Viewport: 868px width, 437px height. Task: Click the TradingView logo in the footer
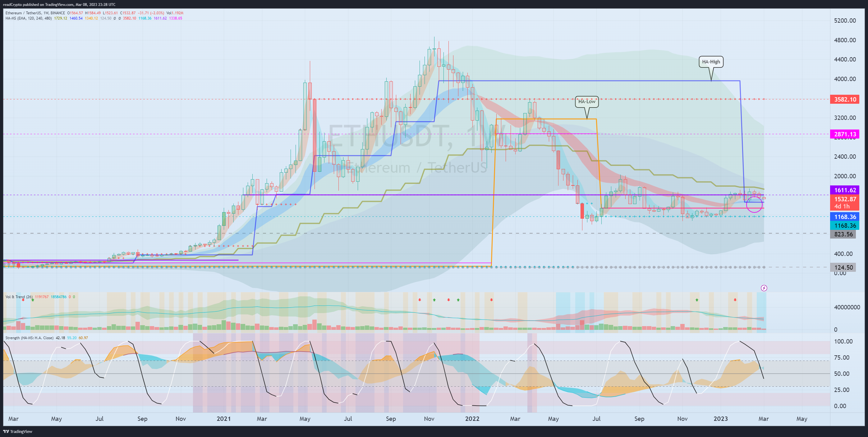[x=18, y=431]
